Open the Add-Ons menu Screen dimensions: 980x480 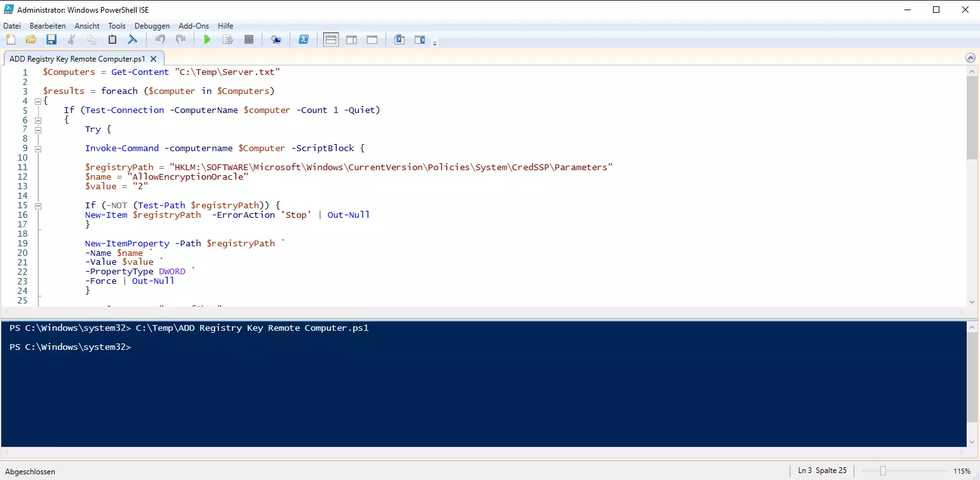pyautogui.click(x=194, y=26)
